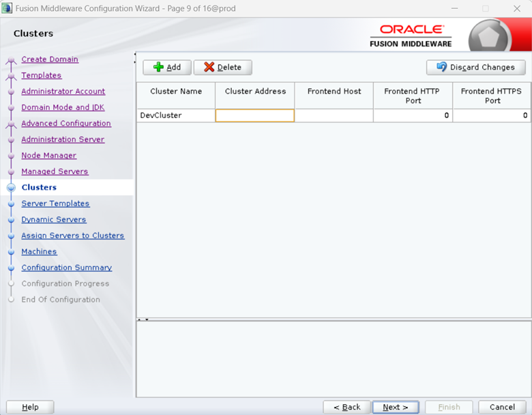Click the Cancel button

point(502,407)
